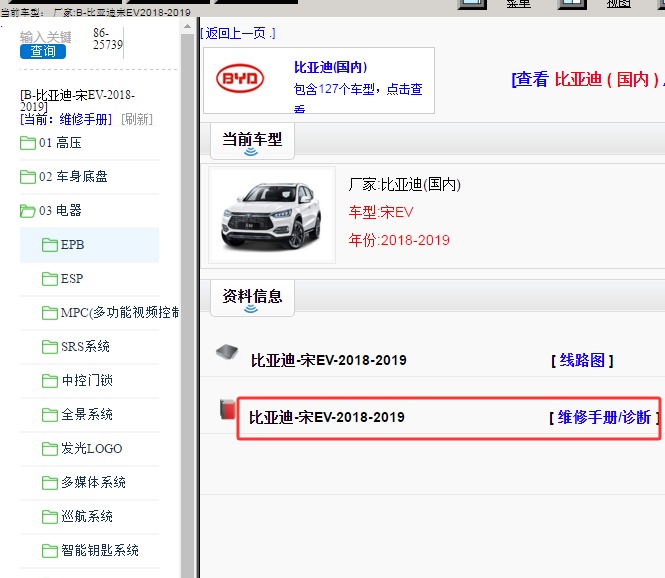The height and width of the screenshot is (578, 665).
Task: Click folder icon next to 智能钥匙系统
Action: 50,550
